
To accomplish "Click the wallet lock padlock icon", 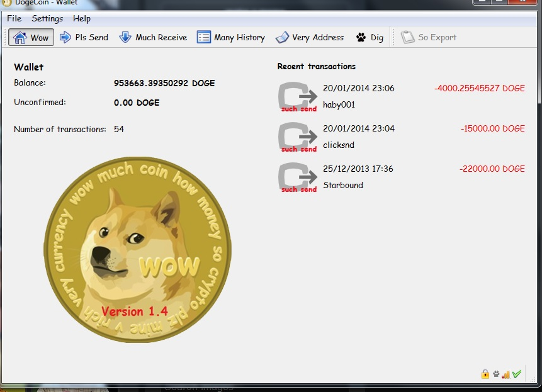I will [485, 374].
